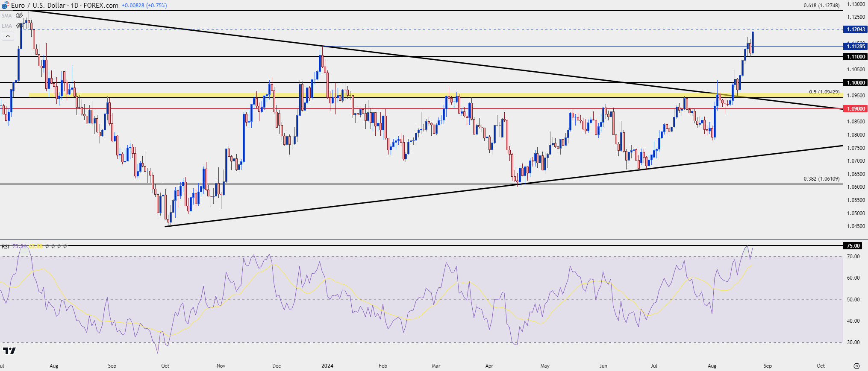Click the 40.00 RSI scale value
This screenshot has height=371, width=868.
coord(853,321)
